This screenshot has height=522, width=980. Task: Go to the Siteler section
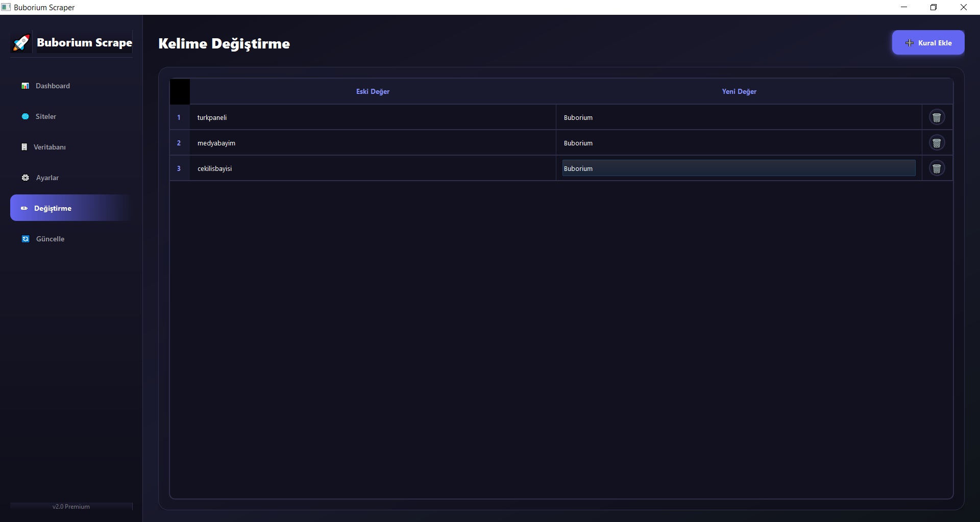click(71, 116)
